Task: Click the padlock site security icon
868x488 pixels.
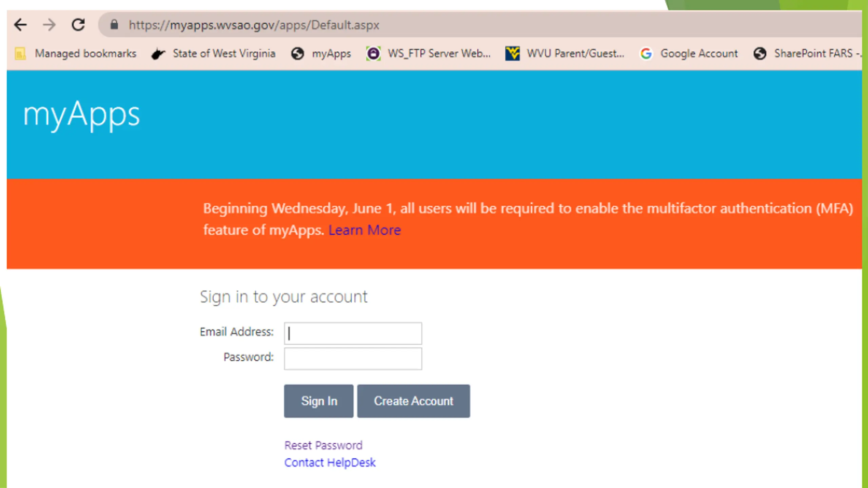Action: [x=114, y=24]
